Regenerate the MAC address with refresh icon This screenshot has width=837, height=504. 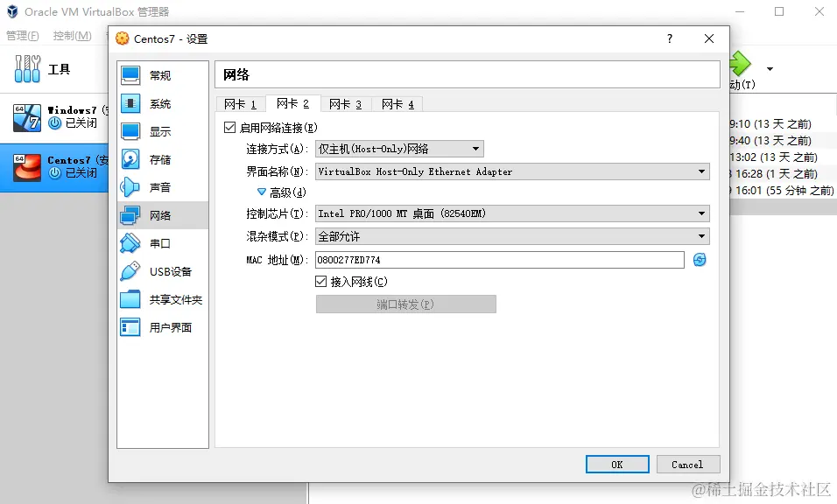[x=700, y=260]
